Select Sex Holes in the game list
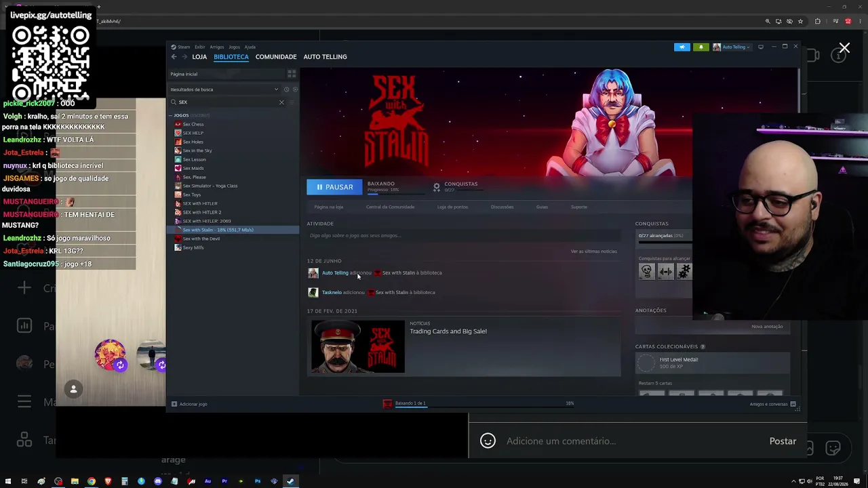868x488 pixels. point(193,142)
